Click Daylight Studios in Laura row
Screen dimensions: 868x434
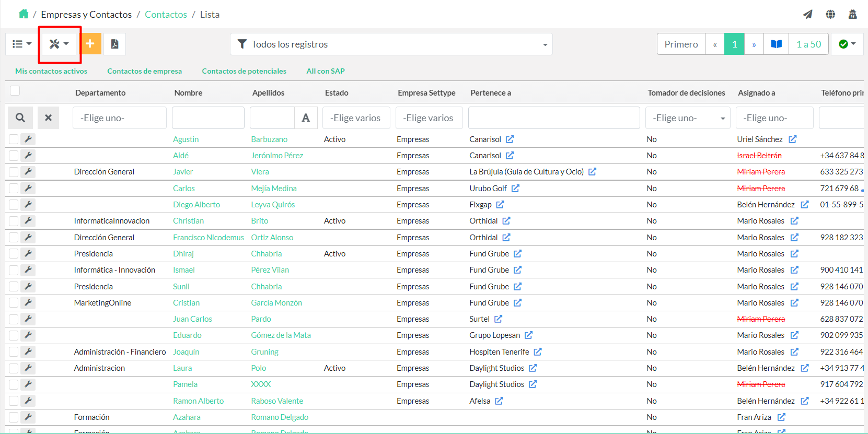[496, 368]
